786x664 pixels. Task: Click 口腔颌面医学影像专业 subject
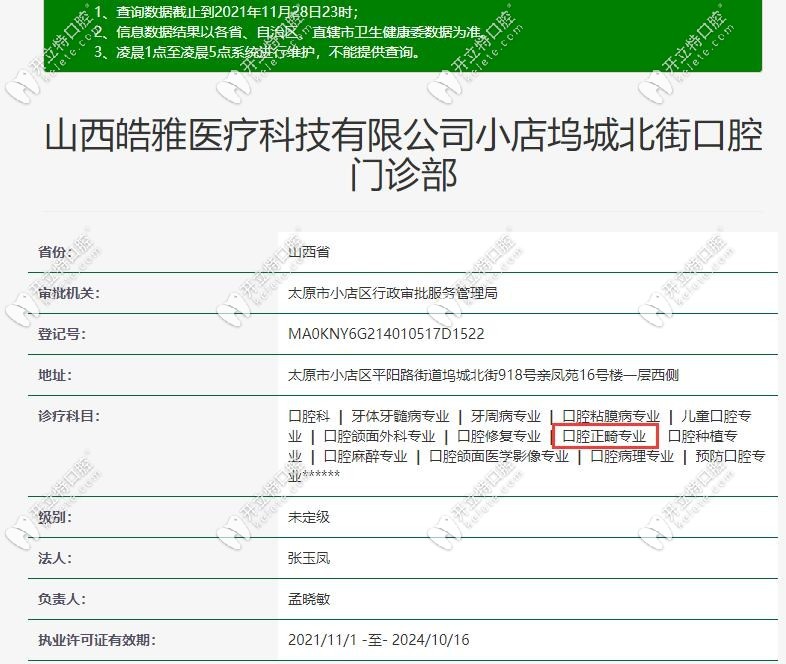click(499, 456)
